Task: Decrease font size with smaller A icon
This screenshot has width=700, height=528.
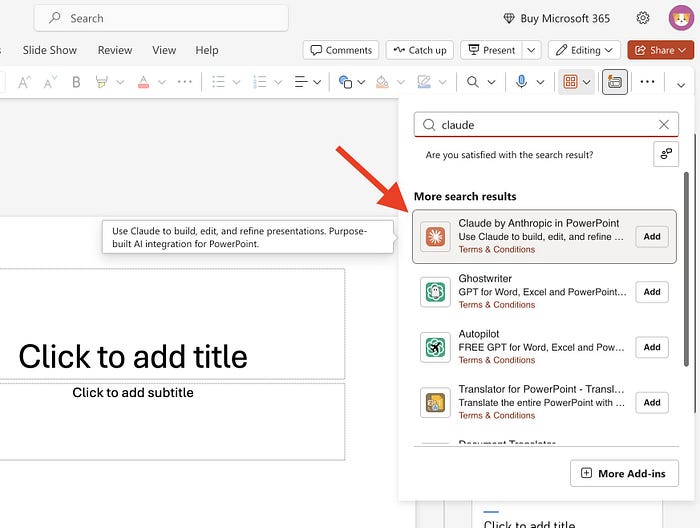Action: coord(50,82)
